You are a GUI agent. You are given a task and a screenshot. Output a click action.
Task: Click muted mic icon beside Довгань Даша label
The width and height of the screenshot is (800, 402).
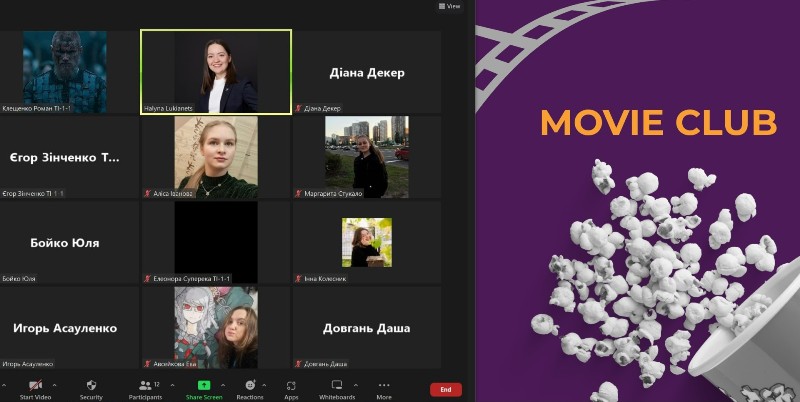coord(298,364)
